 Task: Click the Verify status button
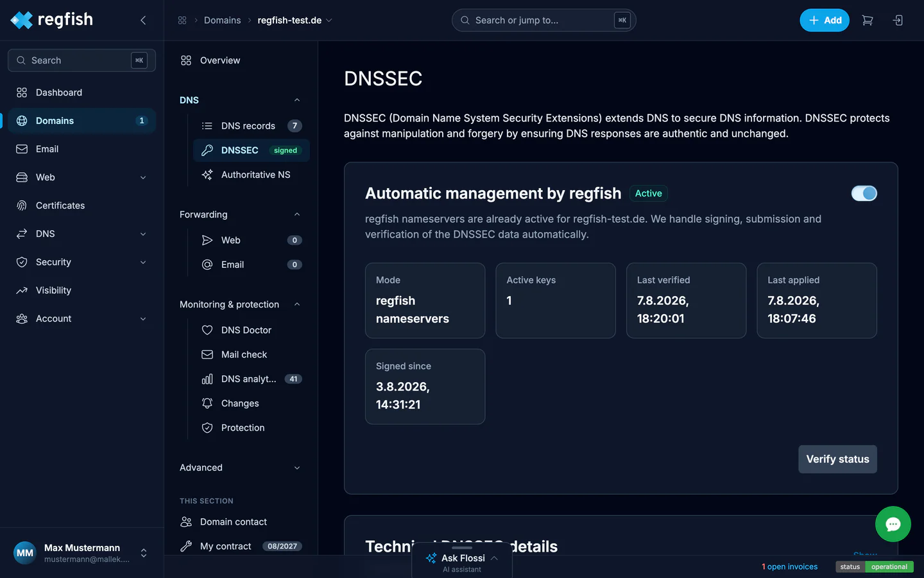pyautogui.click(x=837, y=459)
